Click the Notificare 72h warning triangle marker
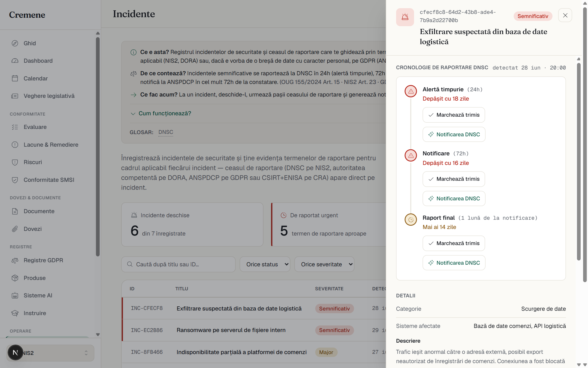The width and height of the screenshot is (588, 368). click(411, 155)
